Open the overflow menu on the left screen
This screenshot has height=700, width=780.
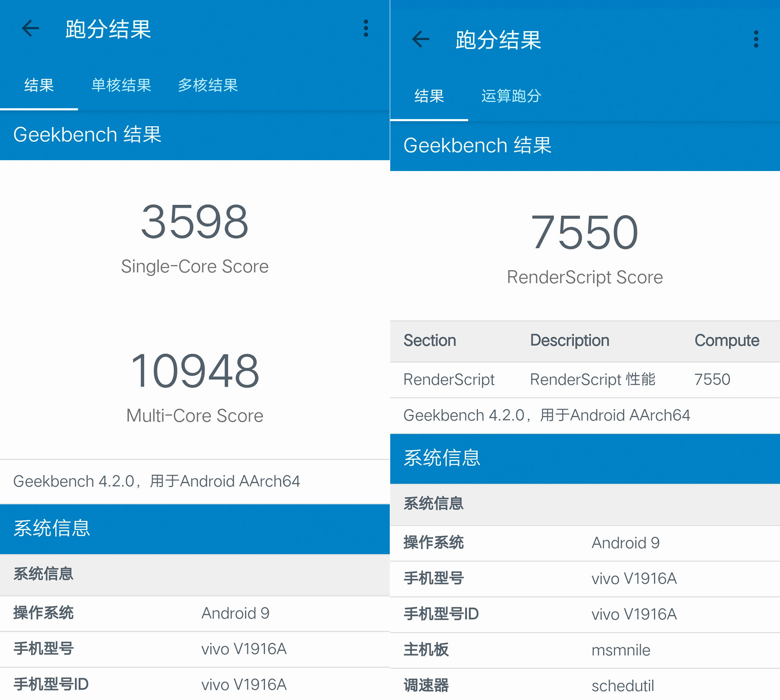click(x=365, y=29)
